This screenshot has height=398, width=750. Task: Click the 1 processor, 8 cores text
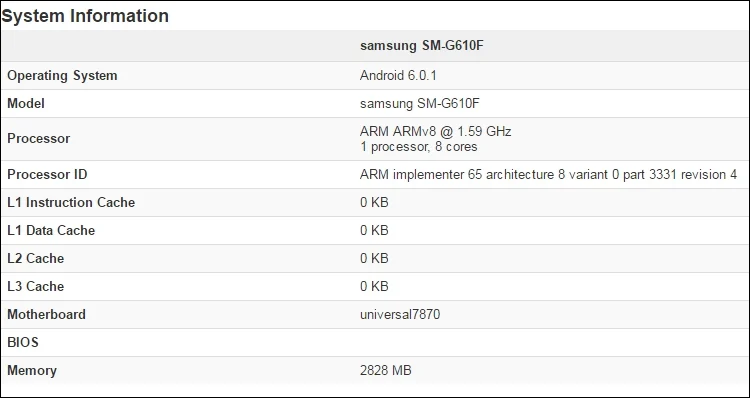point(419,146)
